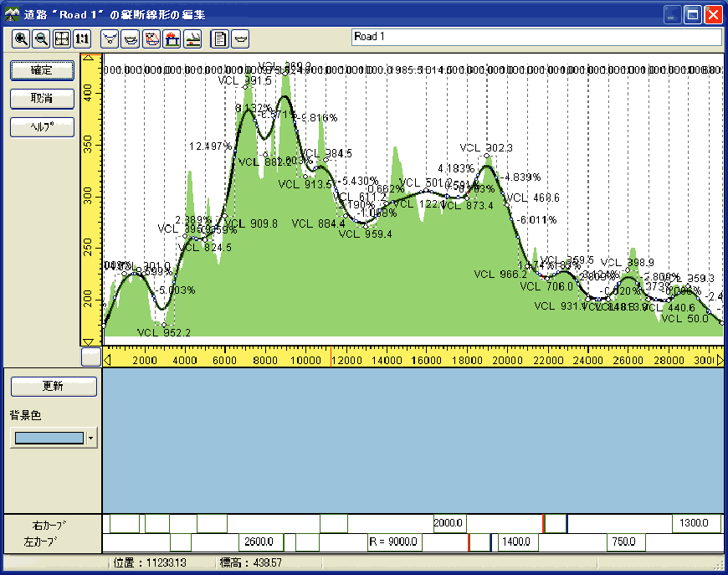Maximize the profile editing window
728x575 pixels.
693,15
